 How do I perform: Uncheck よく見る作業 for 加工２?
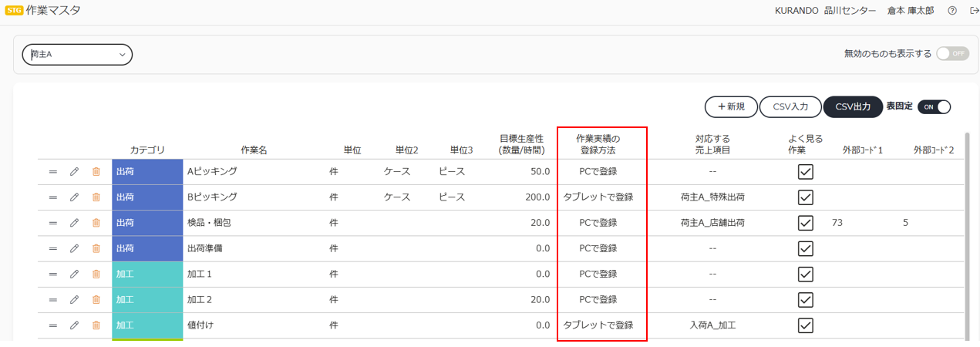click(806, 299)
